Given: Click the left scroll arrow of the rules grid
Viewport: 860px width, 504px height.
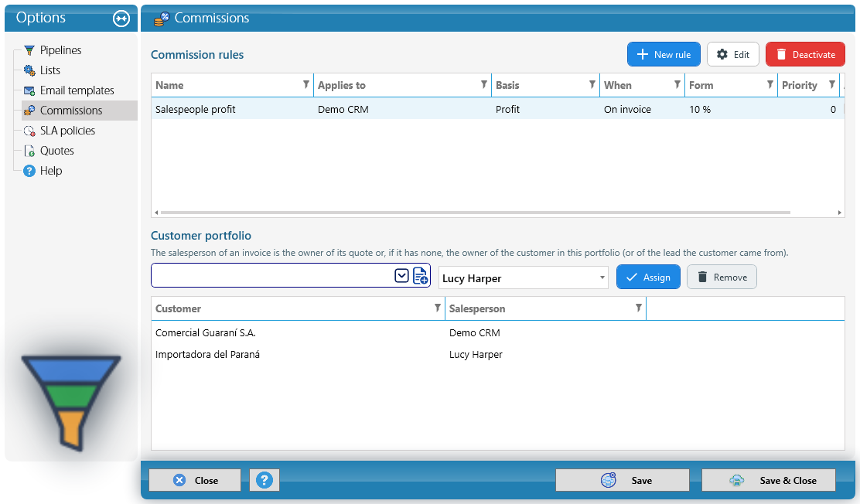Looking at the screenshot, I should point(156,213).
